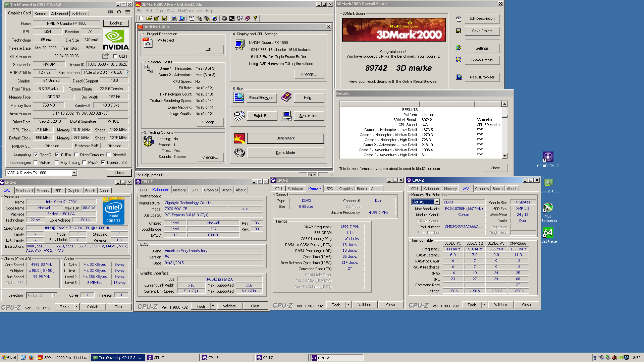
Task: Click Batch Run stack icon in toolbar
Action: tap(239, 18)
